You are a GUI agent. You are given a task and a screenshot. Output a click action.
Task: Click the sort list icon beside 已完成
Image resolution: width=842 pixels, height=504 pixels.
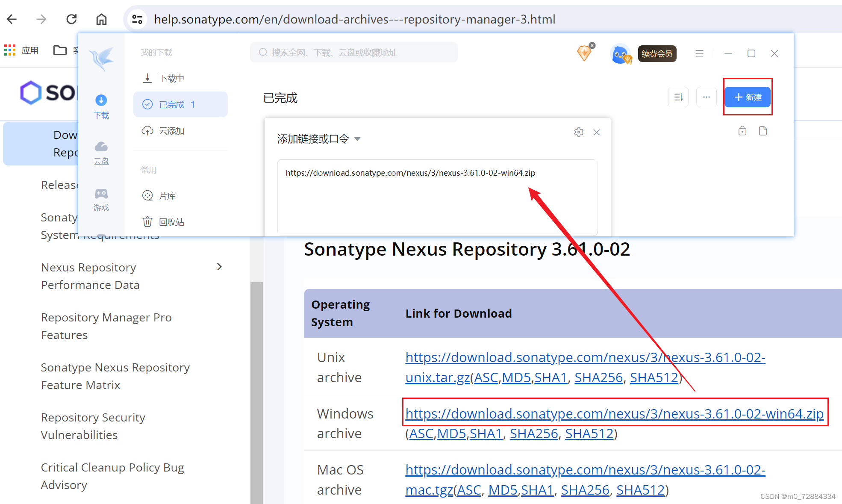(678, 97)
